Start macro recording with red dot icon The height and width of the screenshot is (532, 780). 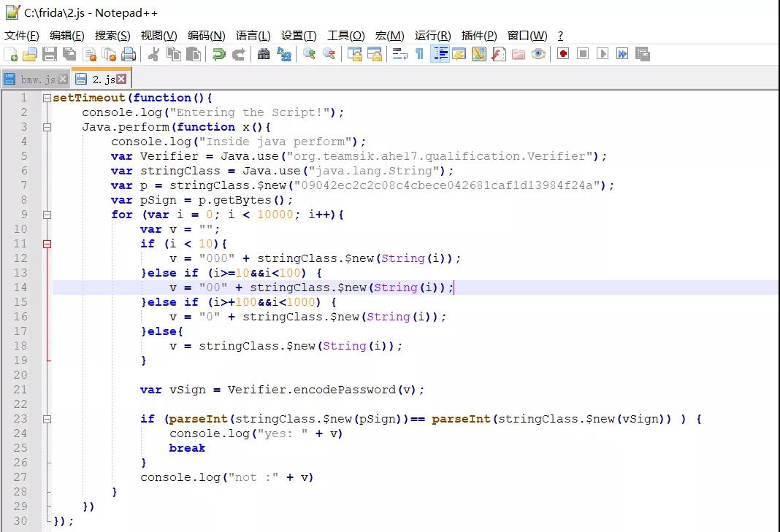point(563,54)
